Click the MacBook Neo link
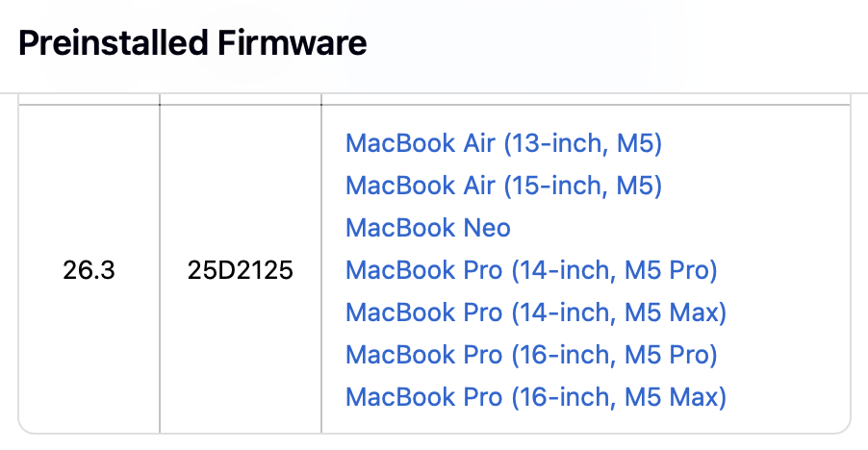This screenshot has width=868, height=450. (x=427, y=228)
